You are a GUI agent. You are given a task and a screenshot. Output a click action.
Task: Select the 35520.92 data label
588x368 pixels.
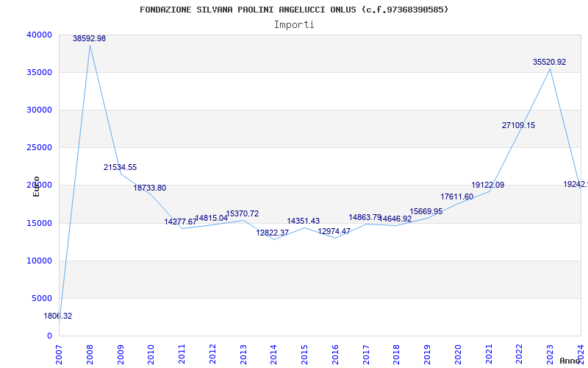(549, 63)
